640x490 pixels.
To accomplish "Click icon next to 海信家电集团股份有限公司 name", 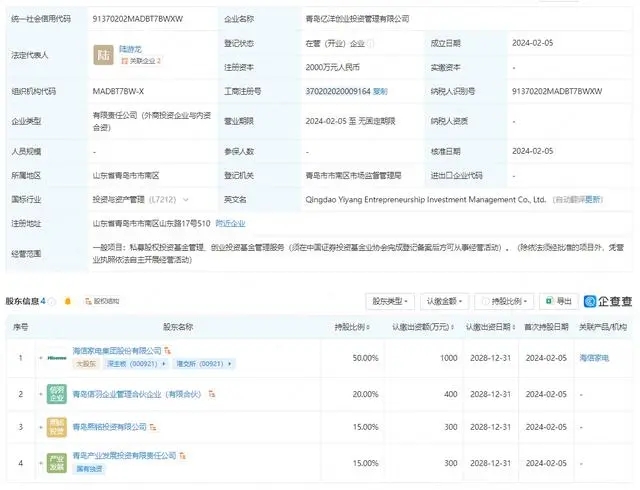I will tap(168, 351).
